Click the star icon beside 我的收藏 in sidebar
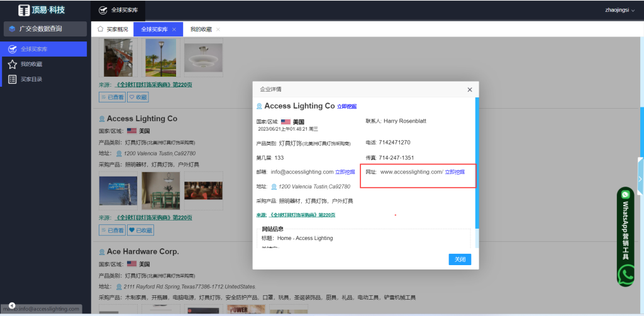Screen dimensions: 644x316 point(12,64)
